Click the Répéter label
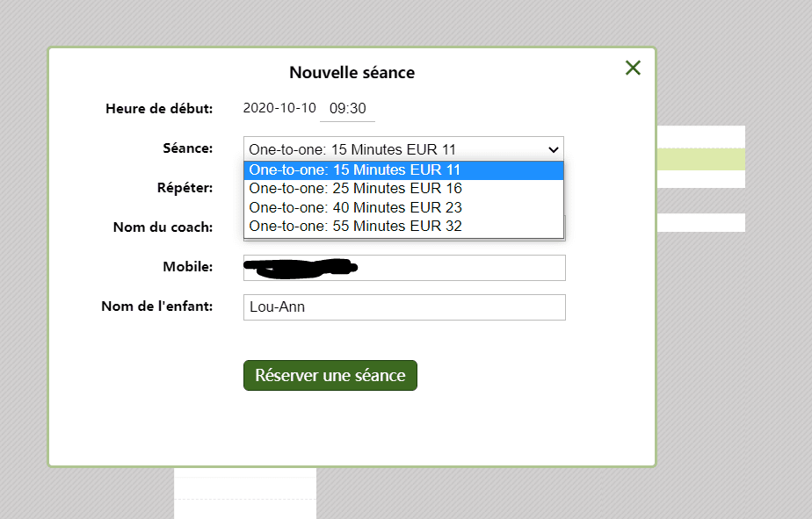The image size is (812, 519). (x=185, y=188)
